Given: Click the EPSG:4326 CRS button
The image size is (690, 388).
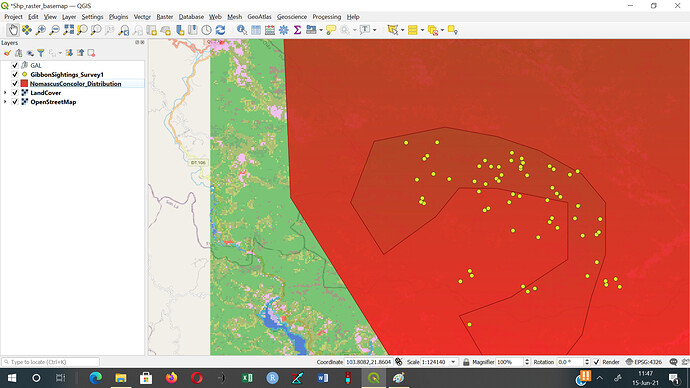Looking at the screenshot, I should point(643,362).
